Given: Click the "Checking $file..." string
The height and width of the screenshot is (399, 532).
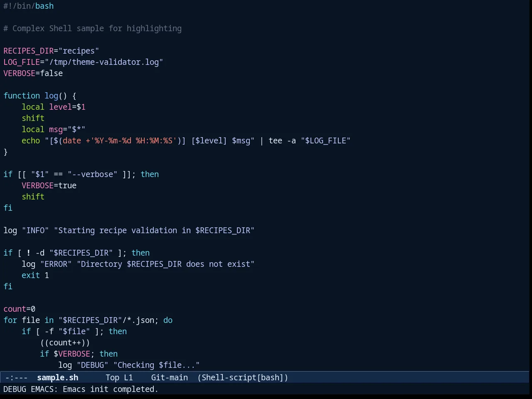Looking at the screenshot, I should click(157, 365).
